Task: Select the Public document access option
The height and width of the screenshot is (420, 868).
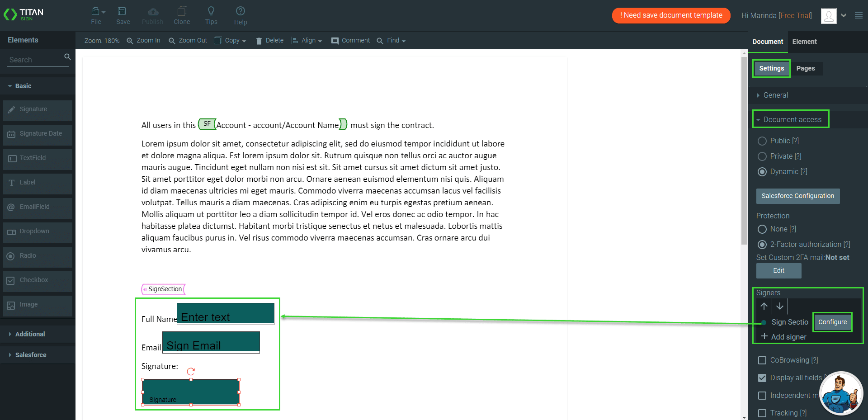Action: pyautogui.click(x=762, y=141)
